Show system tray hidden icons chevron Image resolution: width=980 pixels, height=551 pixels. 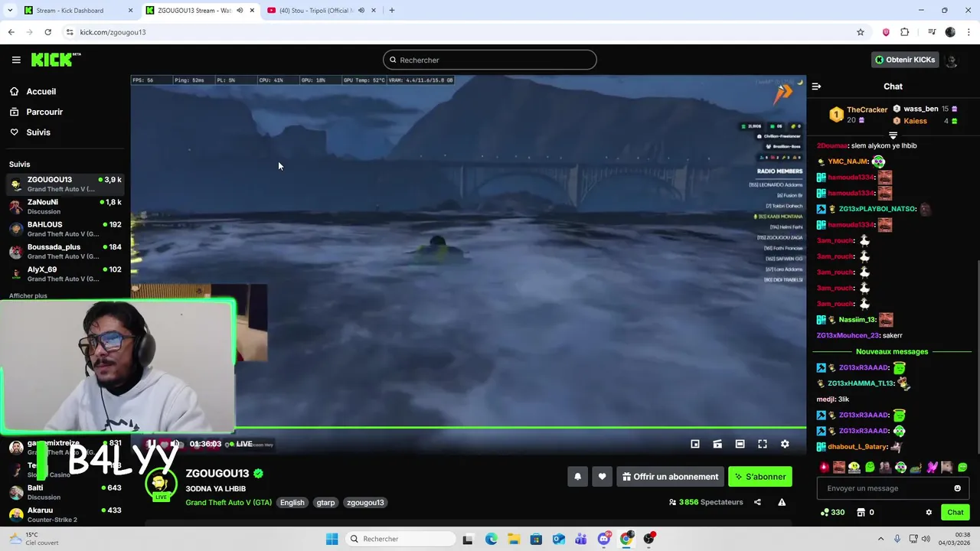(x=880, y=539)
